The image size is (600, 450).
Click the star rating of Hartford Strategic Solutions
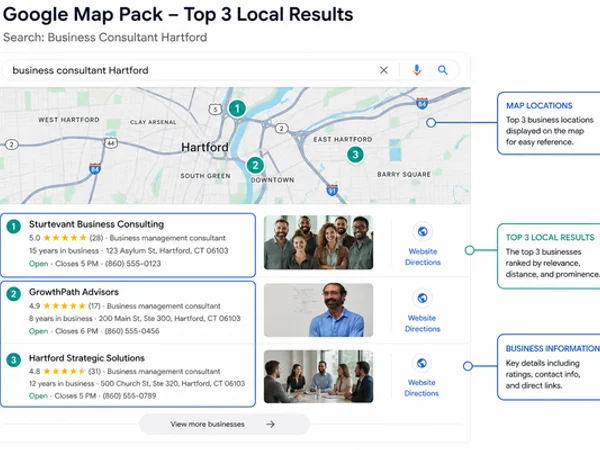coord(64,371)
